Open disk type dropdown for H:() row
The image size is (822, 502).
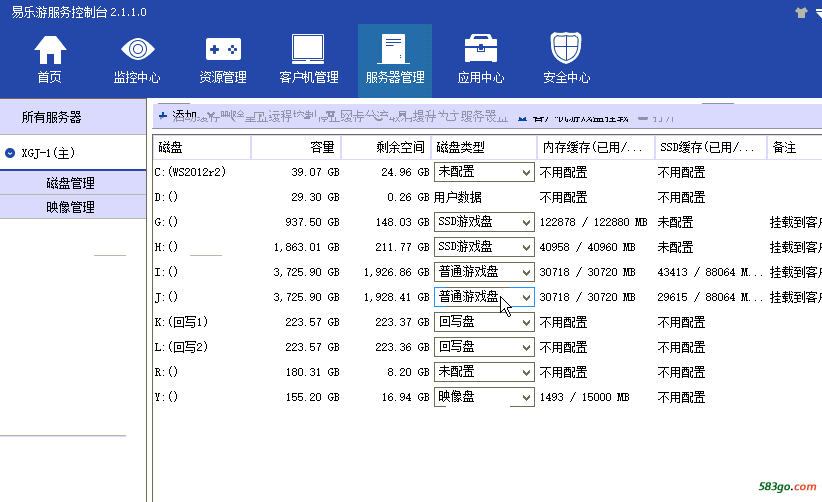click(484, 247)
